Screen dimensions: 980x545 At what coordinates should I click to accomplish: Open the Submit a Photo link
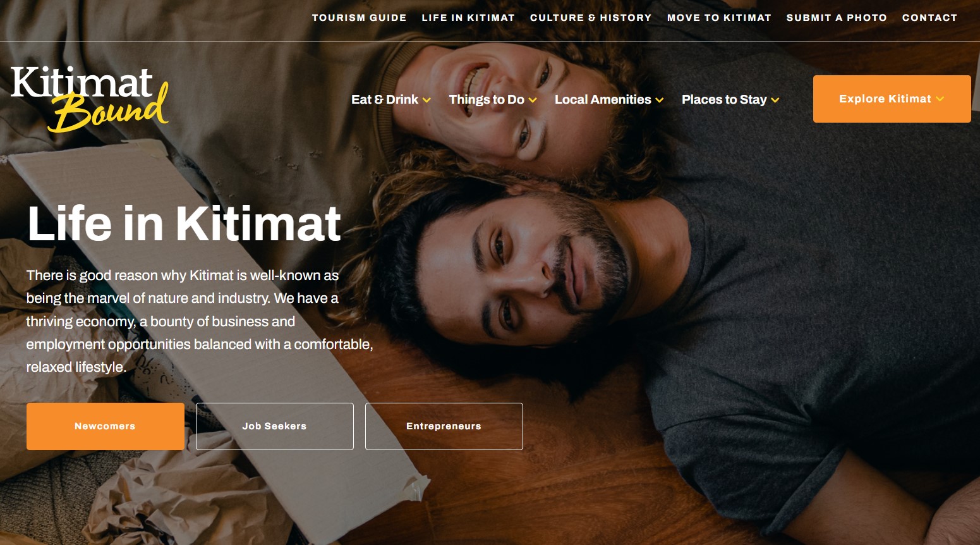[837, 18]
